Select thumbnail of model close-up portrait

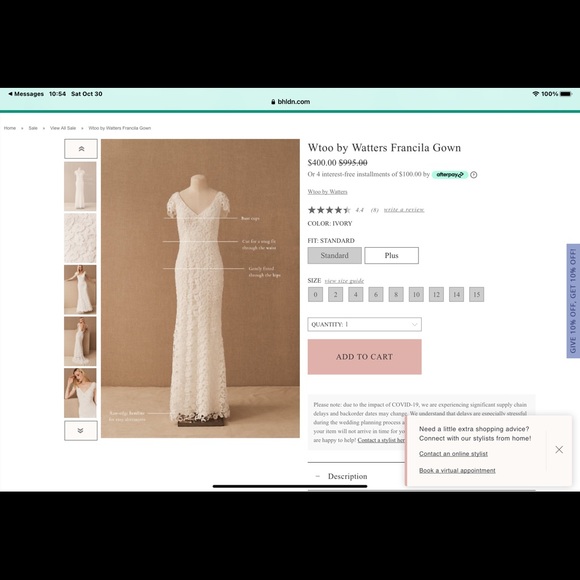pos(80,393)
